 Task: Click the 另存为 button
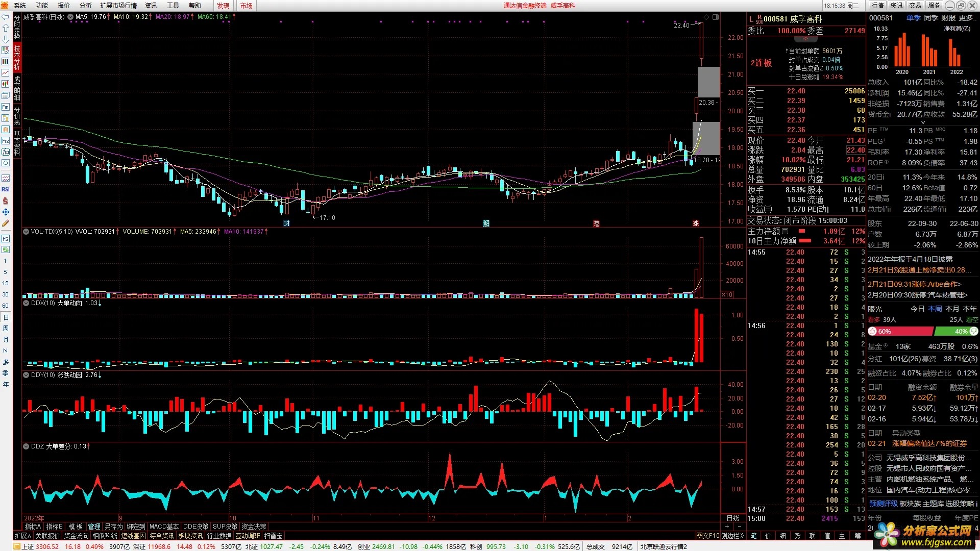tap(113, 527)
